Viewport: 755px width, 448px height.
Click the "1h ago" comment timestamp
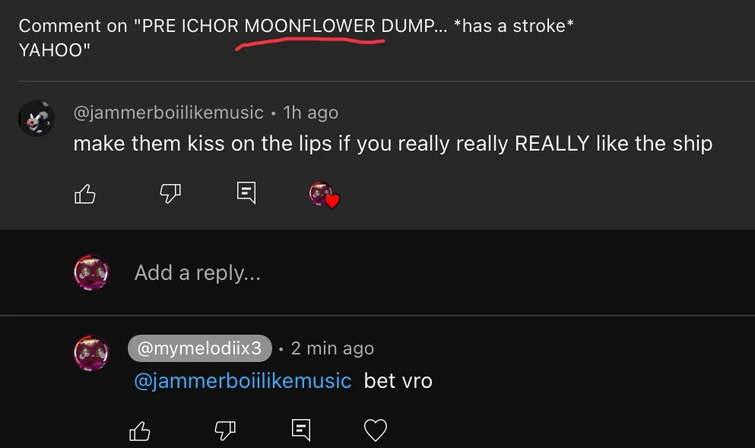[311, 112]
